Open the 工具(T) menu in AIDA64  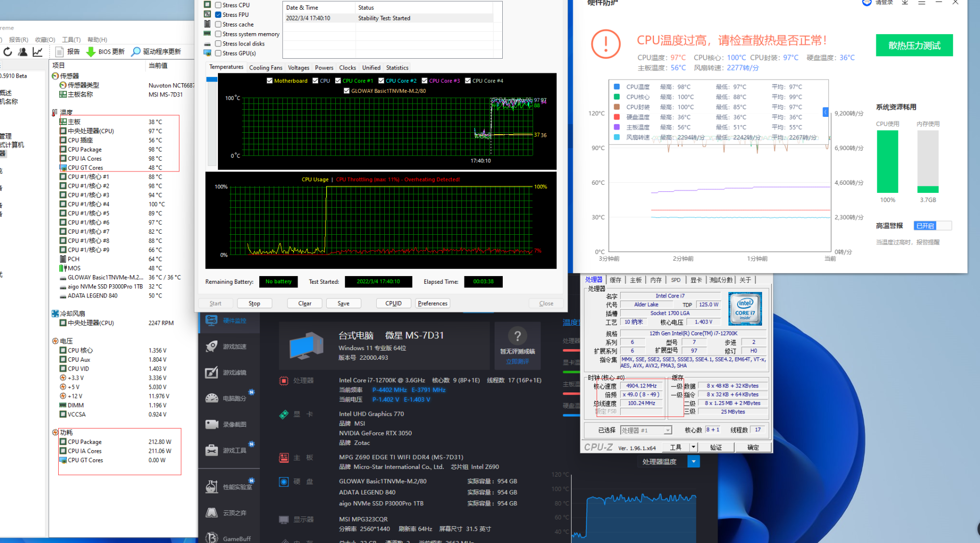(x=71, y=40)
